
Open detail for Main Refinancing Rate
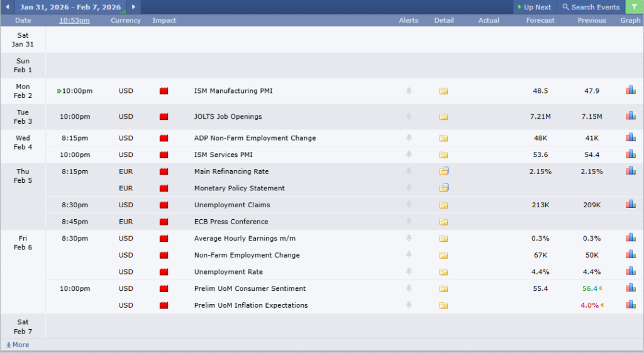[444, 171]
